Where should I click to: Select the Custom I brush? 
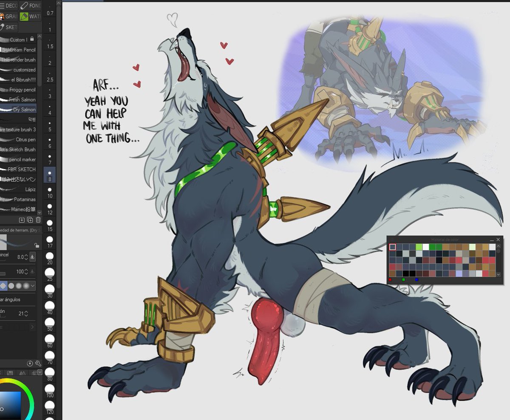click(18, 39)
